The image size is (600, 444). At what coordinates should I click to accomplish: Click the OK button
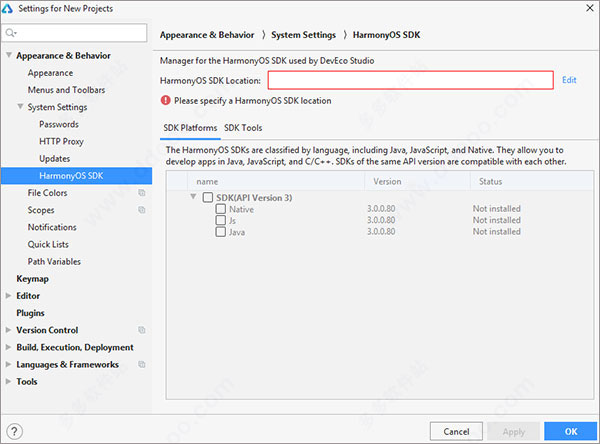click(571, 431)
